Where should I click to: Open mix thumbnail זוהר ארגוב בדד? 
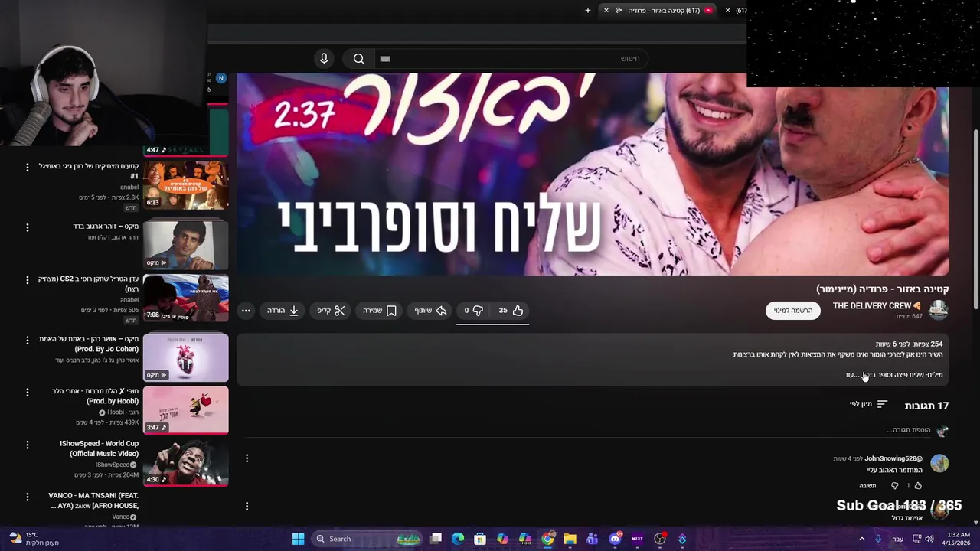coord(185,245)
